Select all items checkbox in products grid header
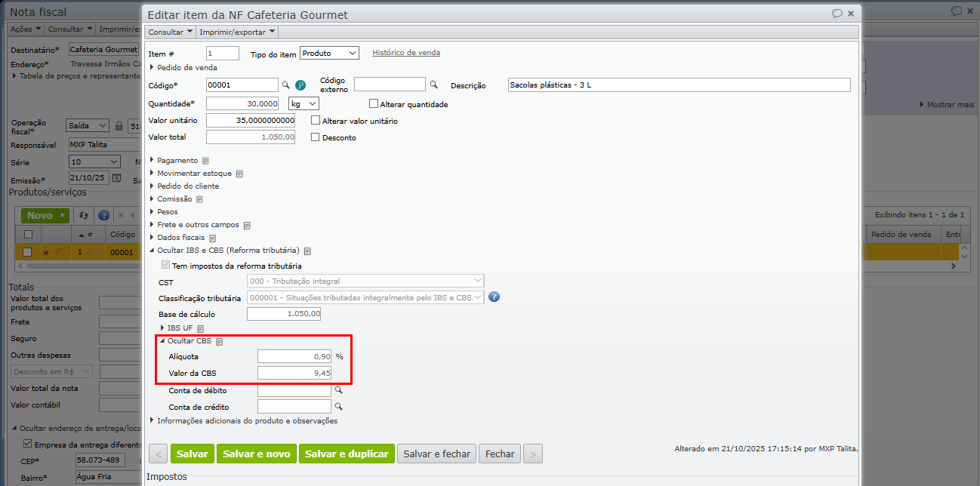The height and width of the screenshot is (486, 980). tap(28, 235)
